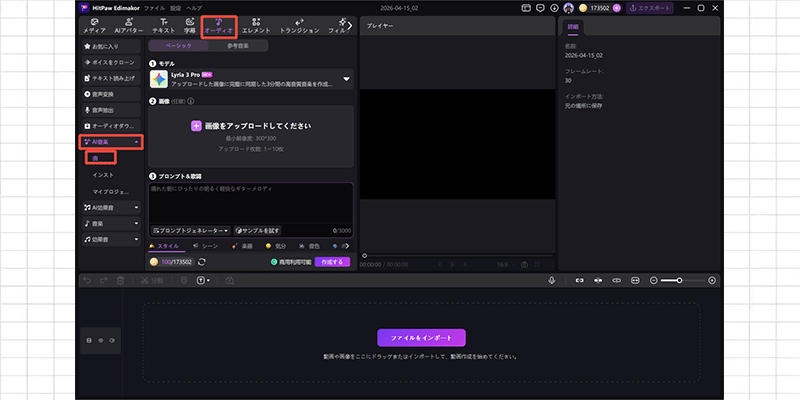The width and height of the screenshot is (800, 400).
Task: Open ボイスをクローン voice clone
Action: coord(111,62)
